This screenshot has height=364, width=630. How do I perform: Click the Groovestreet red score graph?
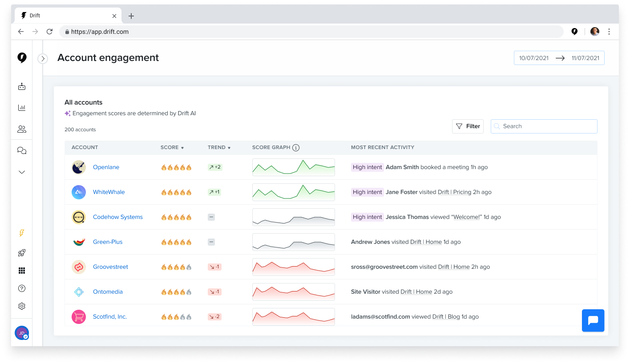[294, 267]
